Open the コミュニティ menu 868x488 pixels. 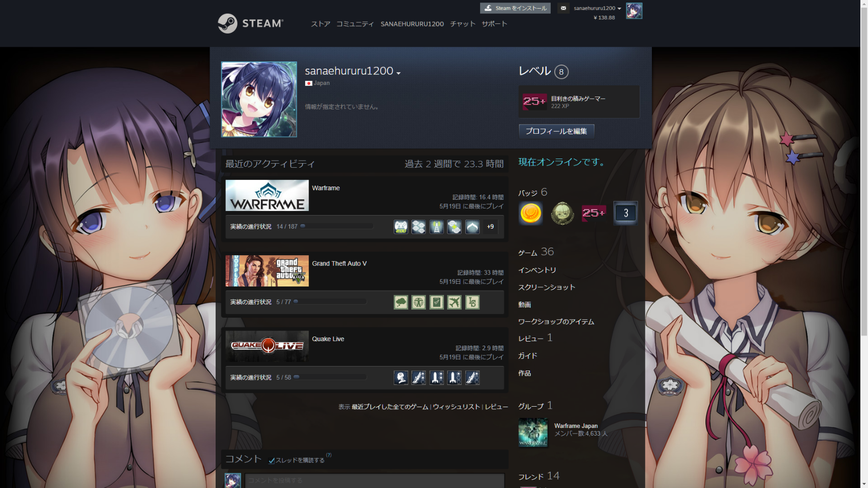(x=355, y=24)
